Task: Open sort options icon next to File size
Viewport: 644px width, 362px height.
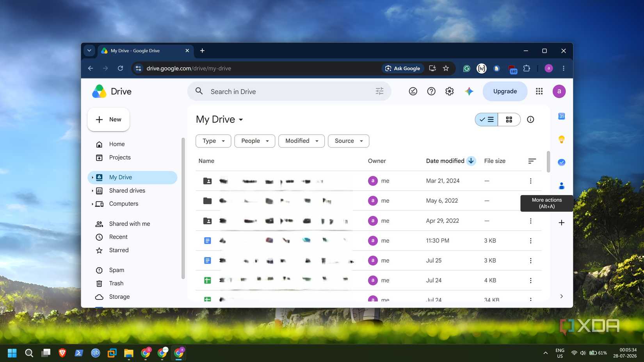Action: click(532, 161)
